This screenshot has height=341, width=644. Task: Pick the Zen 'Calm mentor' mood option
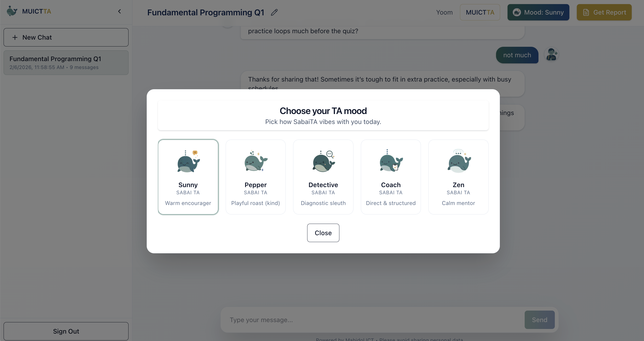[x=458, y=177]
